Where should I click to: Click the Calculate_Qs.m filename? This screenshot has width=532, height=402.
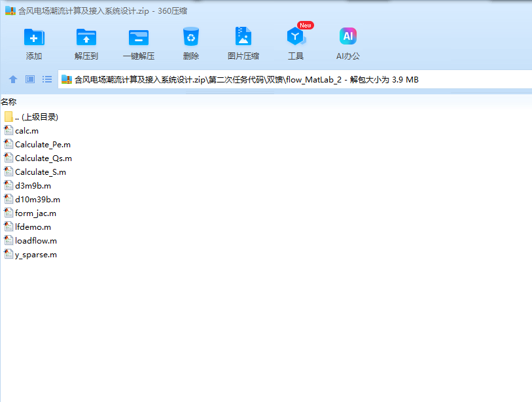(43, 158)
